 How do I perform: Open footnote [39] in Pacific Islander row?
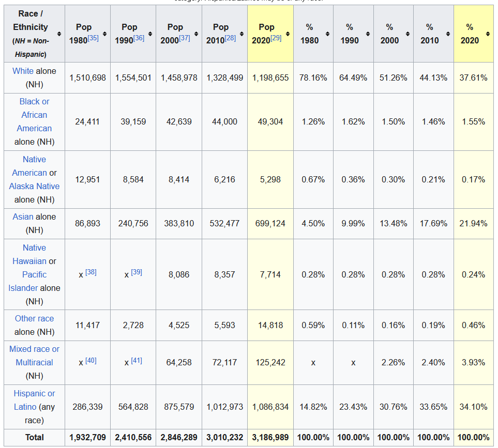click(x=137, y=272)
